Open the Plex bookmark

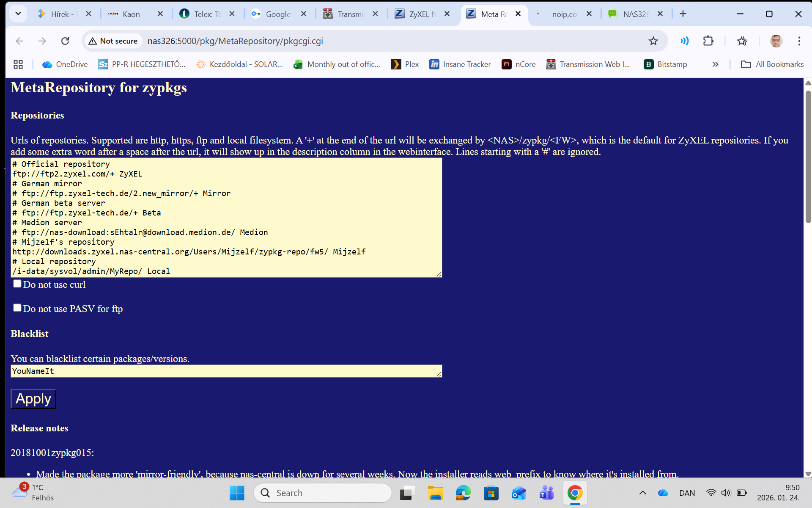(x=405, y=64)
